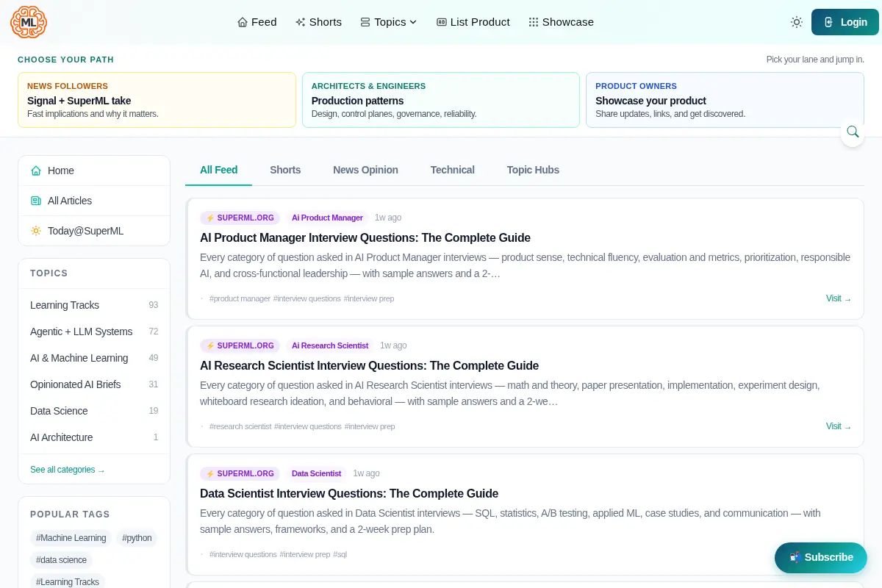This screenshot has width=882, height=588.
Task: Open the Opinionated AI Briefs topic
Action: 94,384
